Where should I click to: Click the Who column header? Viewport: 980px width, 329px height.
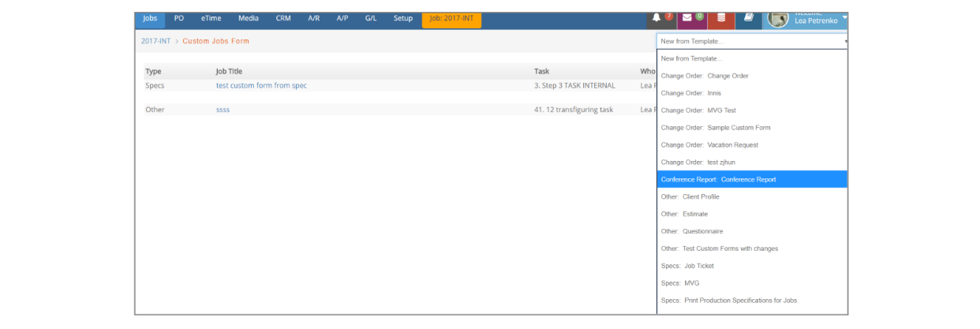(x=648, y=71)
